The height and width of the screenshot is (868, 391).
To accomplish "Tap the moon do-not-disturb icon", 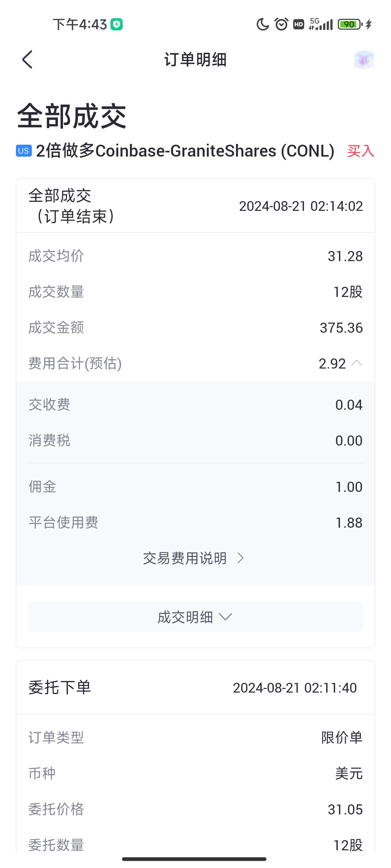I will (x=262, y=25).
